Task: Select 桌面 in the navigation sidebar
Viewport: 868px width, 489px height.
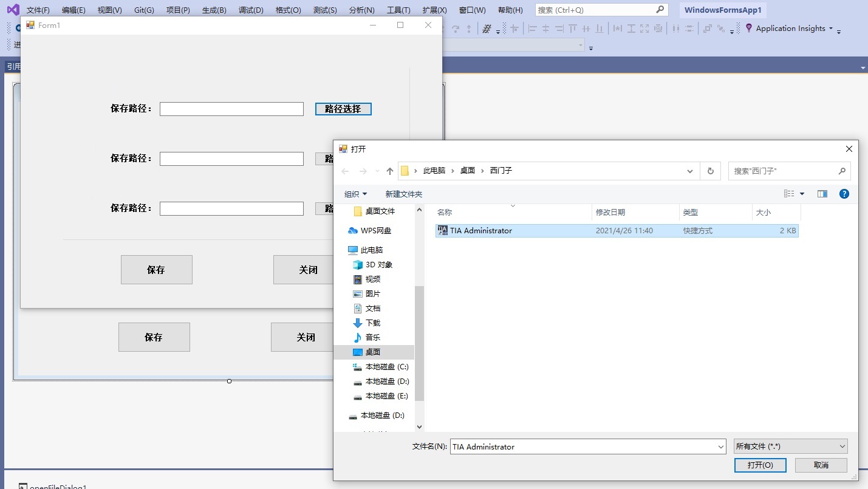Action: (372, 352)
